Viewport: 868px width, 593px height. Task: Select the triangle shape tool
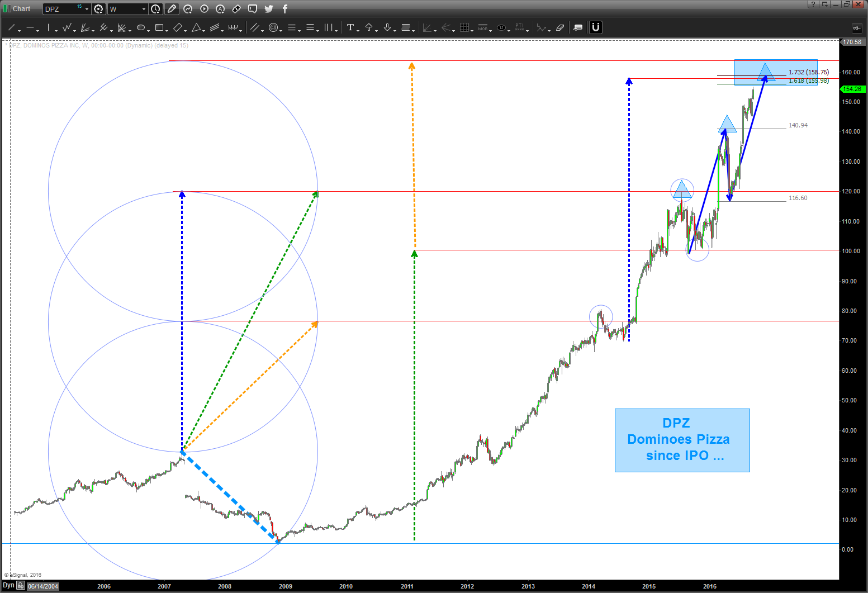pyautogui.click(x=196, y=27)
